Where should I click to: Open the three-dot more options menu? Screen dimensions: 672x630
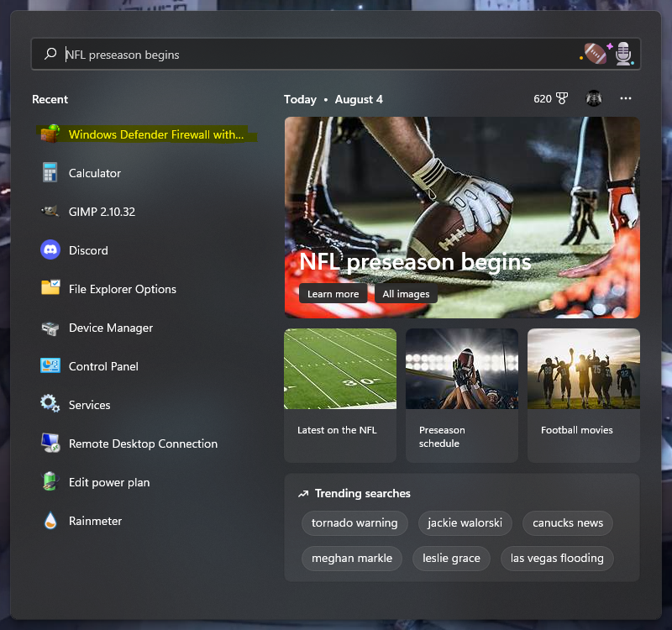click(625, 98)
